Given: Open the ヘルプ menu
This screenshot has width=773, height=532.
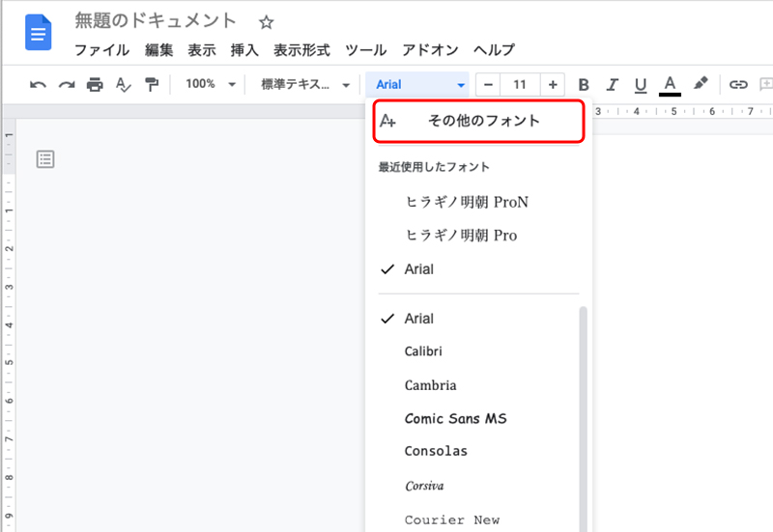Looking at the screenshot, I should point(494,50).
